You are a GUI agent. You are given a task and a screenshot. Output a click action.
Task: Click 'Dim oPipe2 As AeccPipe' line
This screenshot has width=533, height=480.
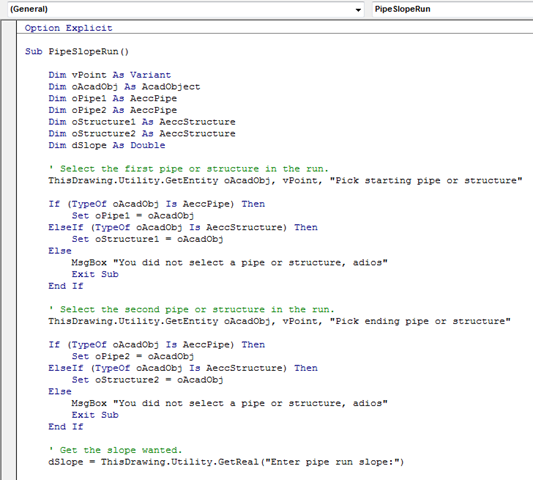(113, 110)
